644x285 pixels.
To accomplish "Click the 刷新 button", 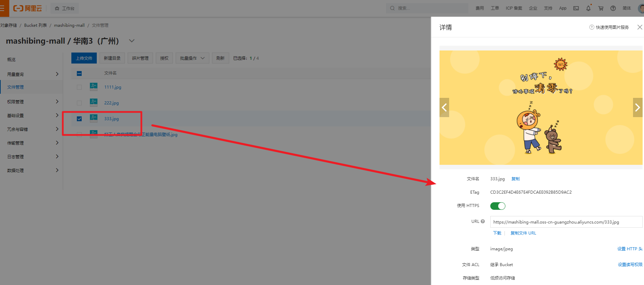I will point(220,58).
